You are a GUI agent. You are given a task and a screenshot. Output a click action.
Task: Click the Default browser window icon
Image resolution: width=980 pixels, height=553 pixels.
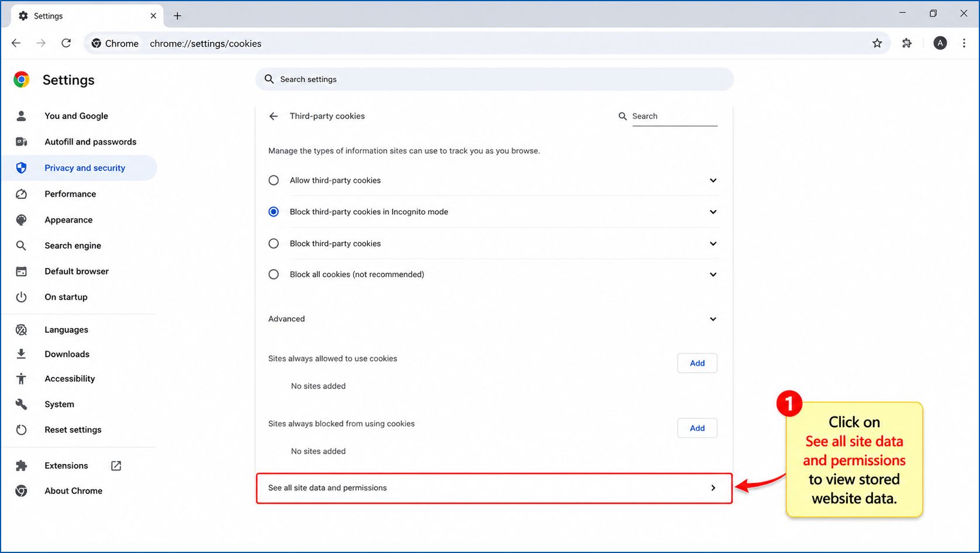coord(21,272)
